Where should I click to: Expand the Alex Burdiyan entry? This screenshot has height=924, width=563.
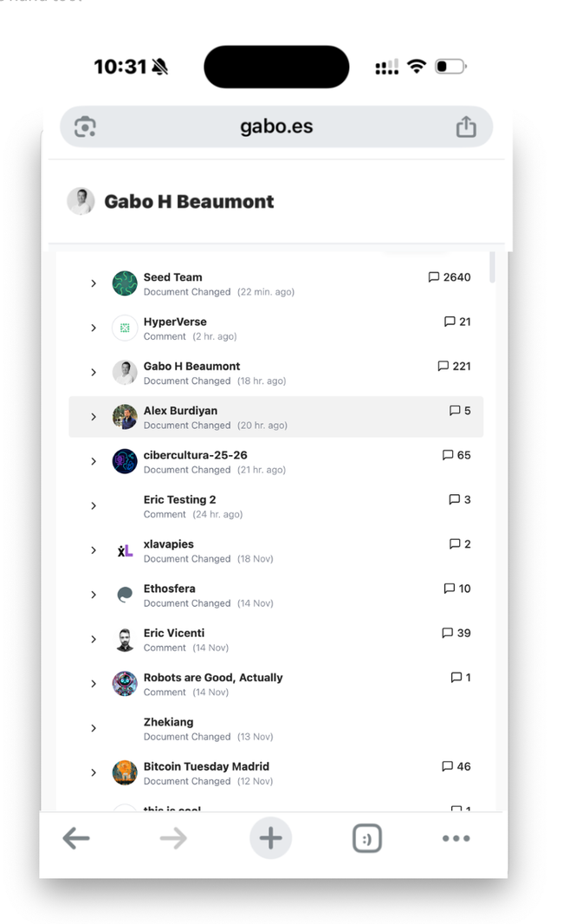(94, 417)
